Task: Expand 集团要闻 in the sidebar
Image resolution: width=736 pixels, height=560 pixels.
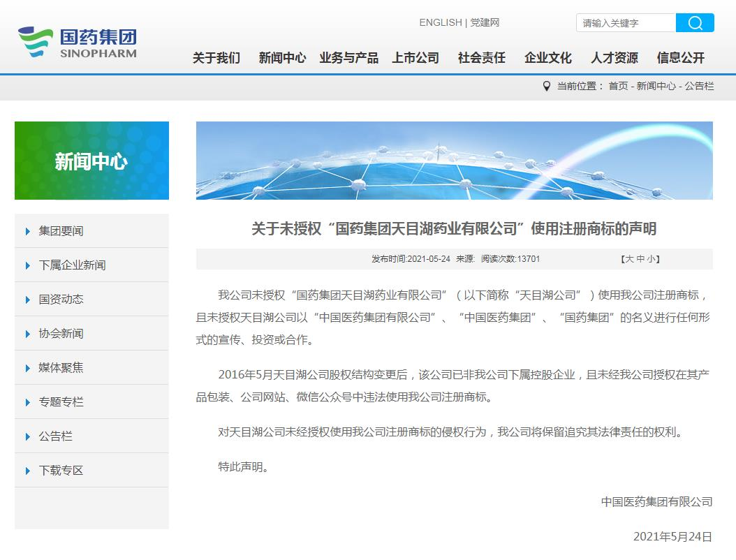Action: coord(61,231)
